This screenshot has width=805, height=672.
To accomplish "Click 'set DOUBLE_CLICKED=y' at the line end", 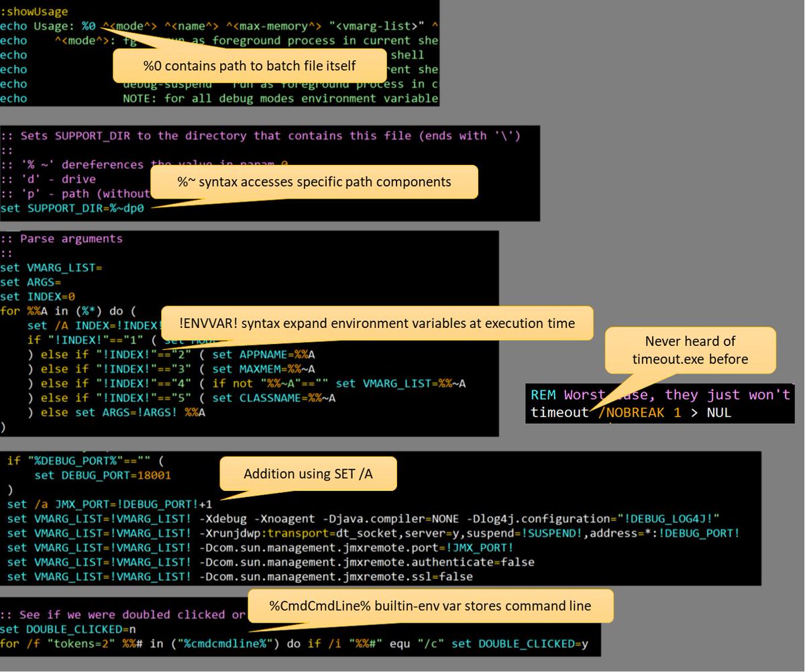I will point(520,644).
